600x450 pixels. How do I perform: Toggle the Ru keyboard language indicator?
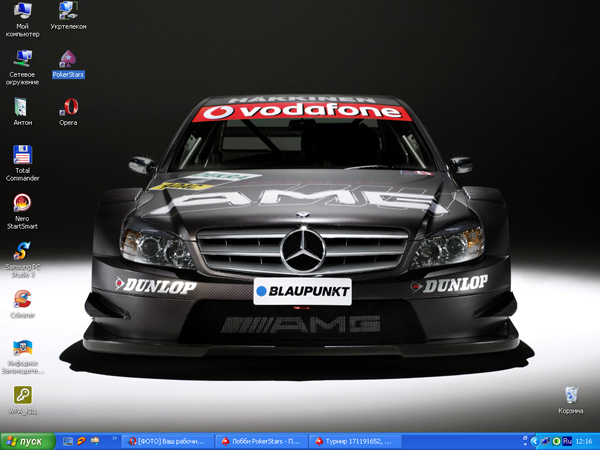[x=567, y=441]
